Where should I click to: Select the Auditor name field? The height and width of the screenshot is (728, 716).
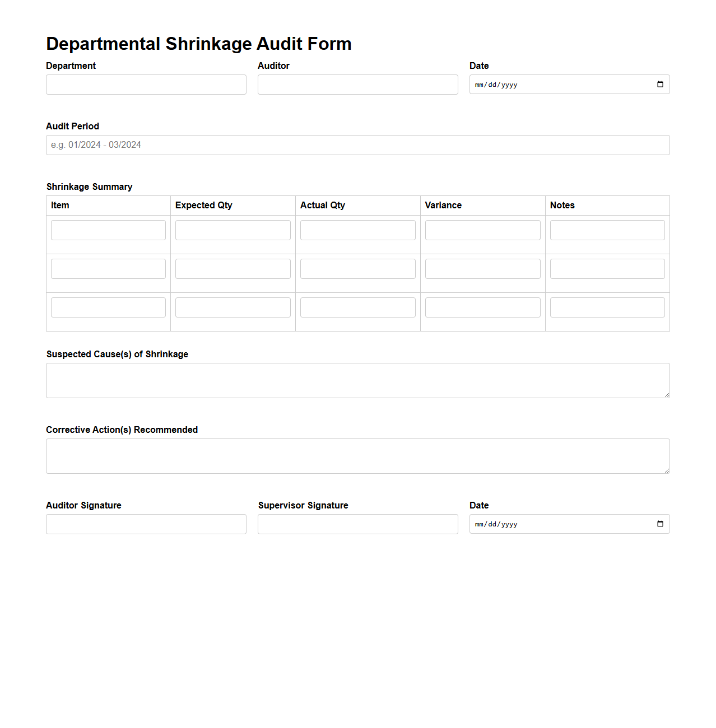pyautogui.click(x=357, y=84)
